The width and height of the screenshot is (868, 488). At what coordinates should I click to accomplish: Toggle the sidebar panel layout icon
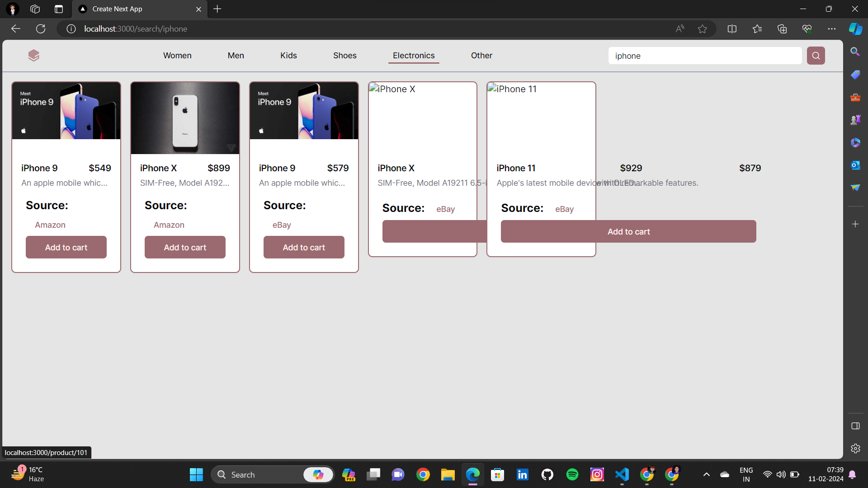coord(855,426)
